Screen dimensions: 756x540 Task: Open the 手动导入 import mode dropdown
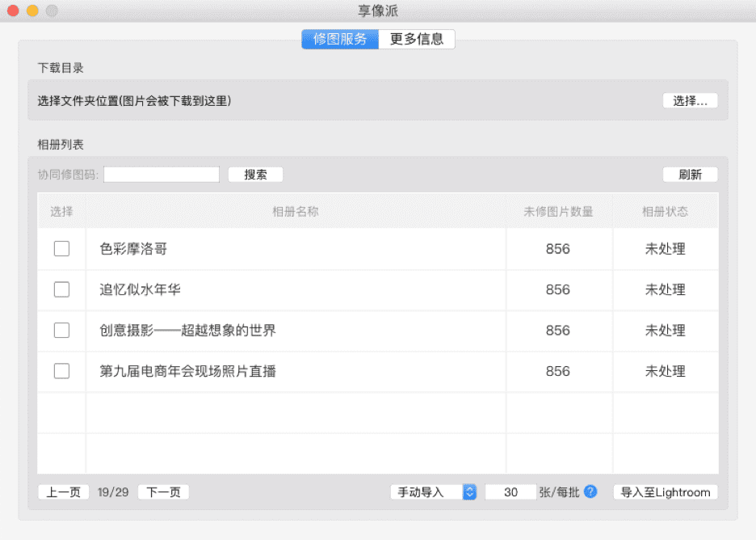tap(433, 491)
